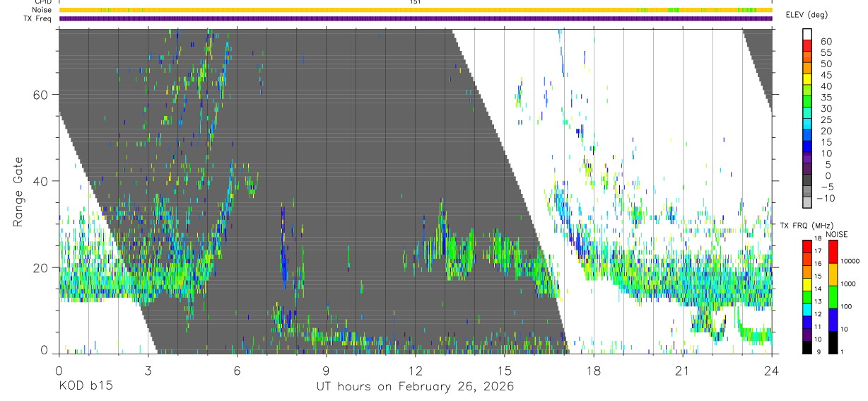This screenshot has height=401, width=868.
Task: Click the '15' tick on the UT hours axis
Action: click(505, 371)
